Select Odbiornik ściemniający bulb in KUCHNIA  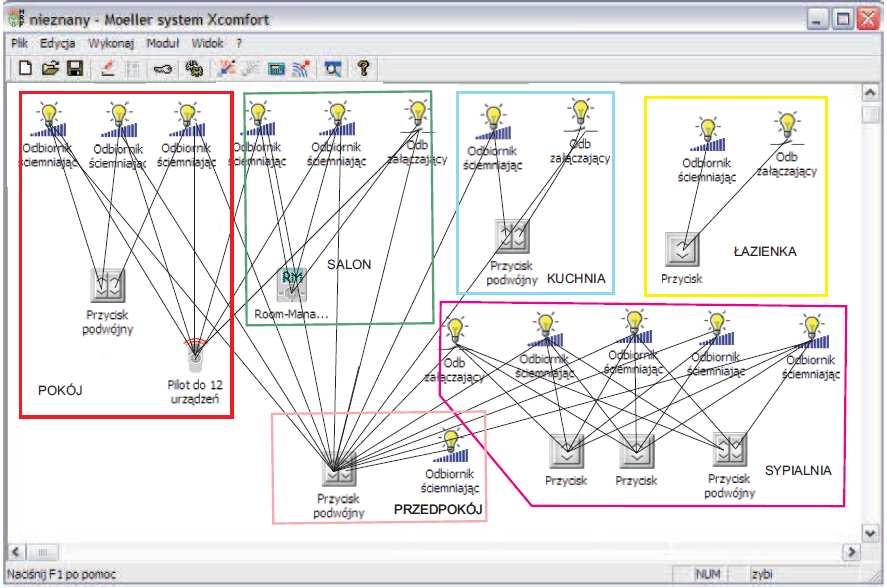493,123
